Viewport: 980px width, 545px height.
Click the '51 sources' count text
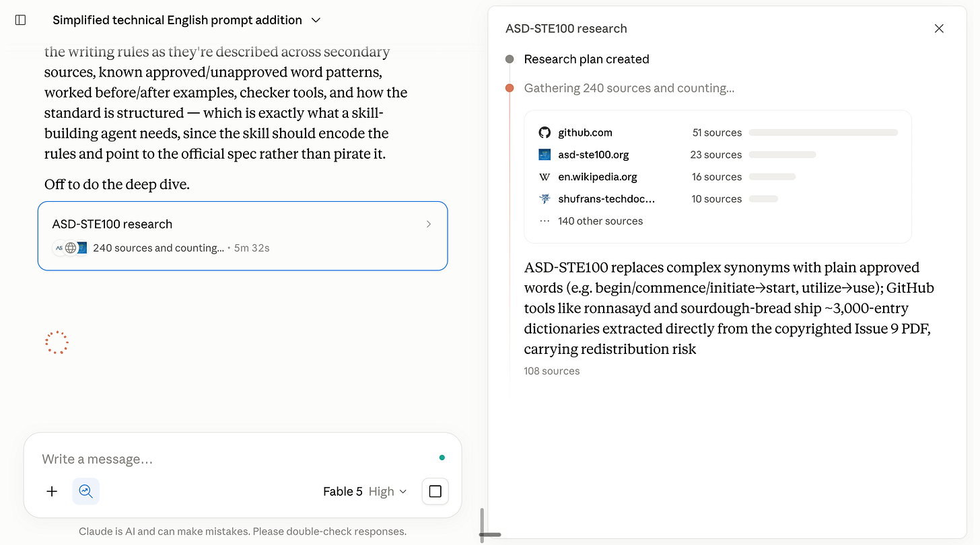[717, 133]
